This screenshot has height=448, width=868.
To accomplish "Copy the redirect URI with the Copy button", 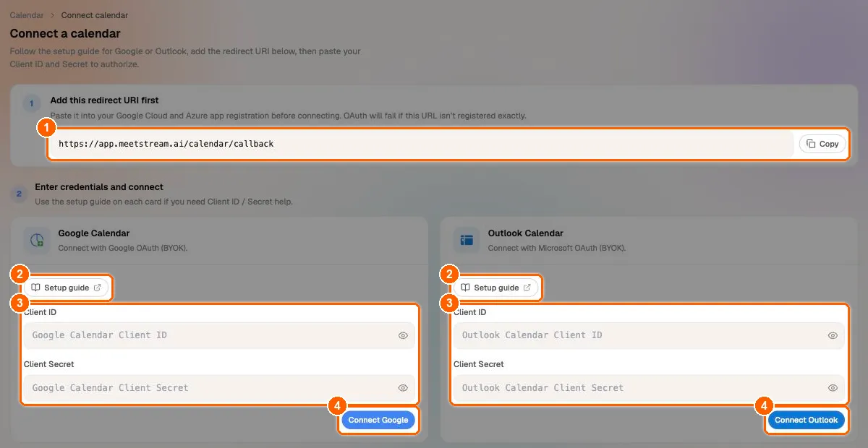I will pos(822,144).
